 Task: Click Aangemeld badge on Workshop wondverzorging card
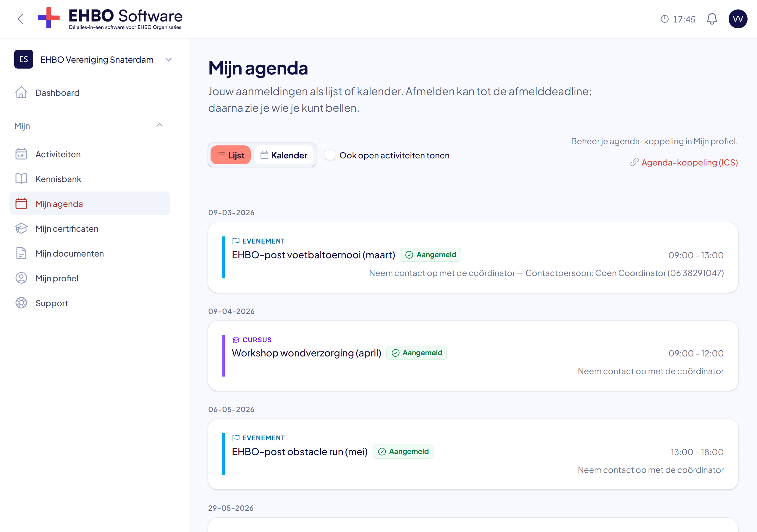(x=417, y=353)
